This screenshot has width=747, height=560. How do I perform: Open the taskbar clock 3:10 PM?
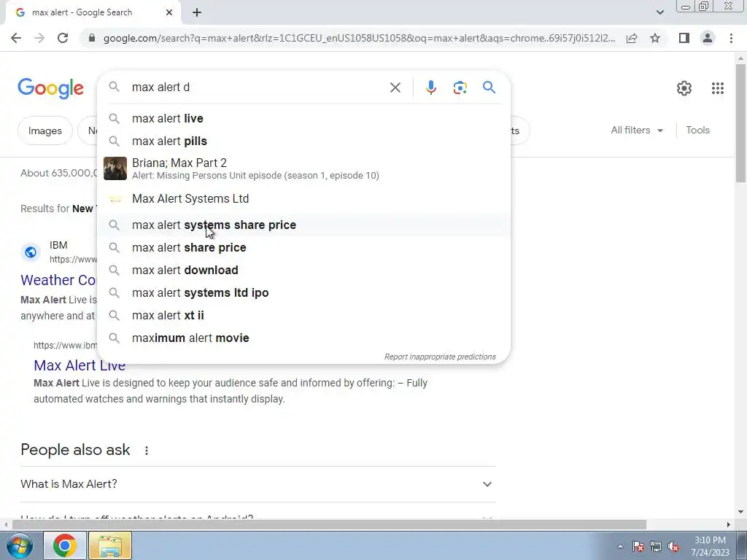[x=710, y=546]
